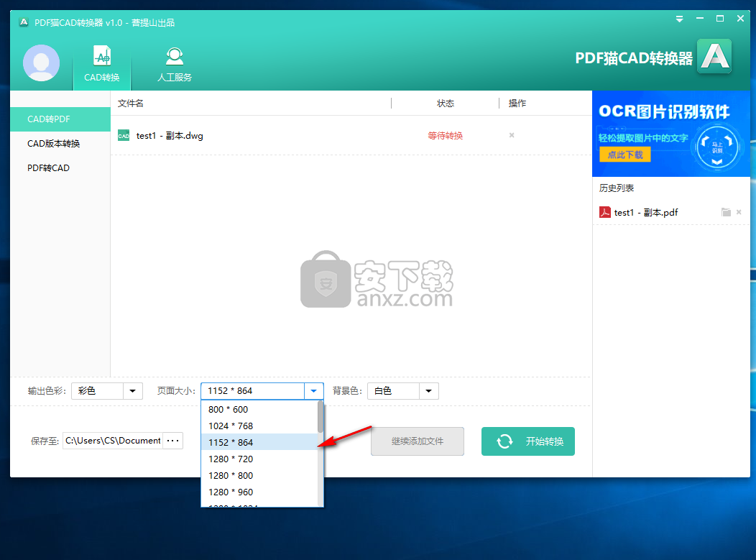Choose 1024 * 768 page size
The height and width of the screenshot is (560, 756).
click(259, 426)
